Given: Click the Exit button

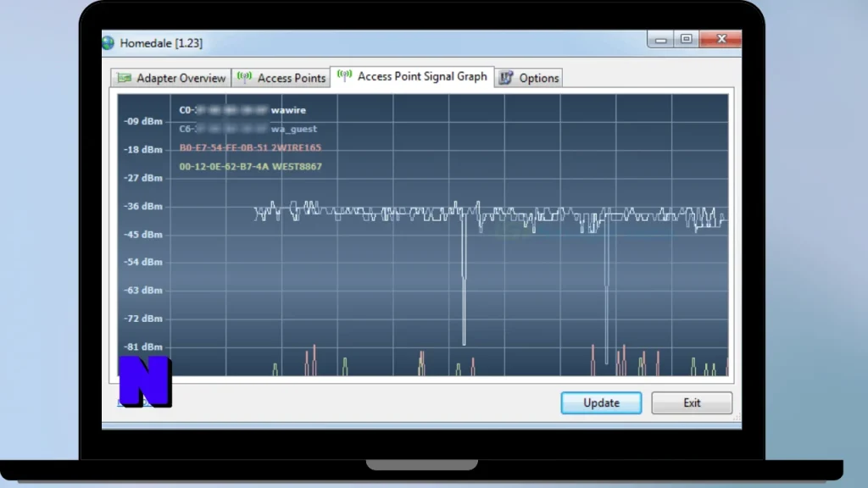Looking at the screenshot, I should pyautogui.click(x=692, y=402).
